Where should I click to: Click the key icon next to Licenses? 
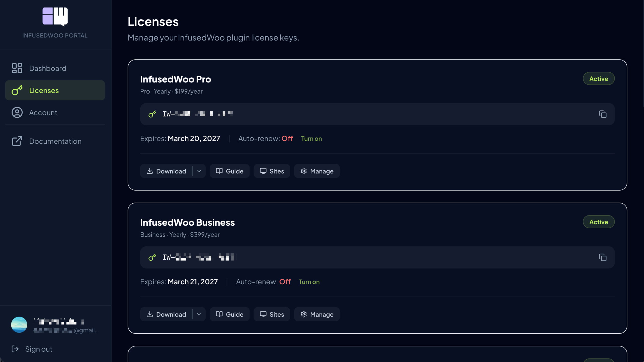(x=17, y=90)
